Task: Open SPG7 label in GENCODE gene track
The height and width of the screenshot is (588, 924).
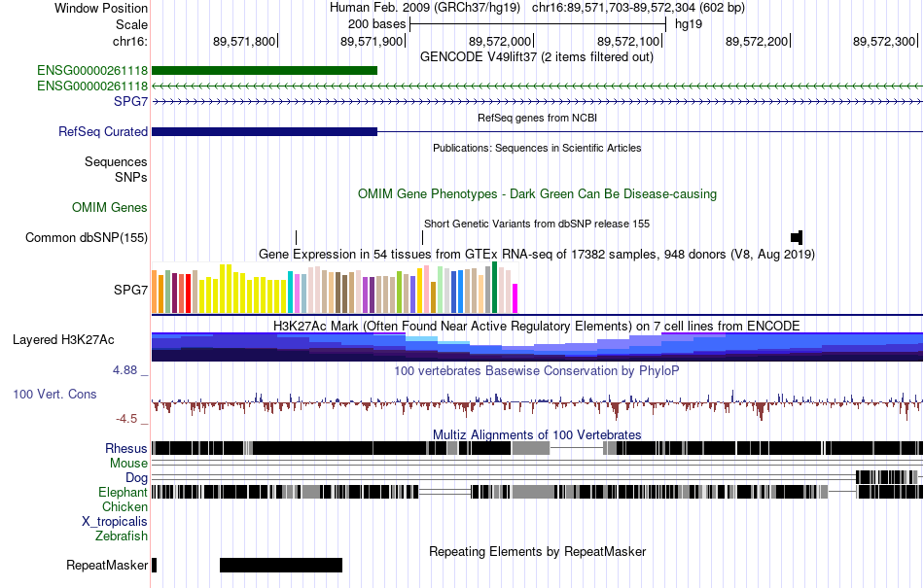Action: [x=131, y=102]
